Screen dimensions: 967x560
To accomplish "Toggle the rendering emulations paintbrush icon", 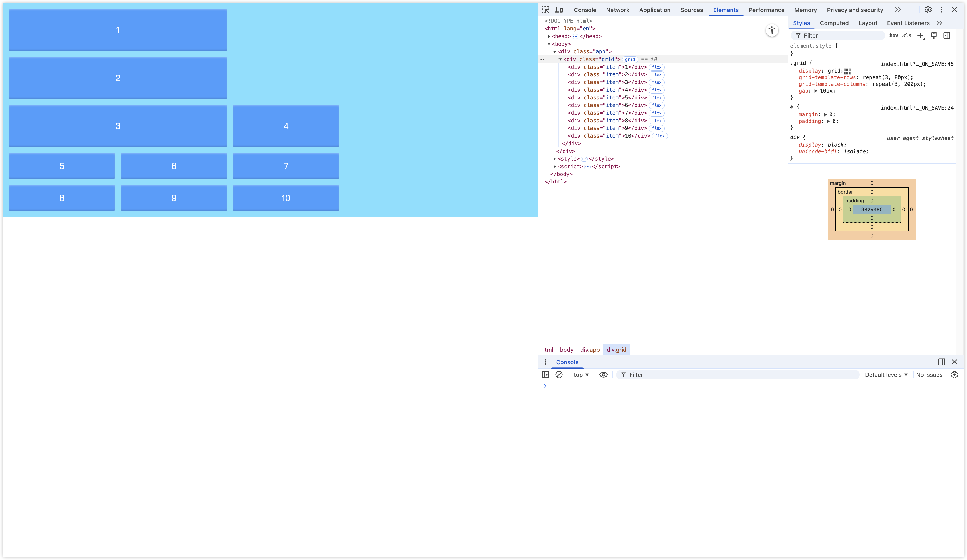I will point(934,36).
